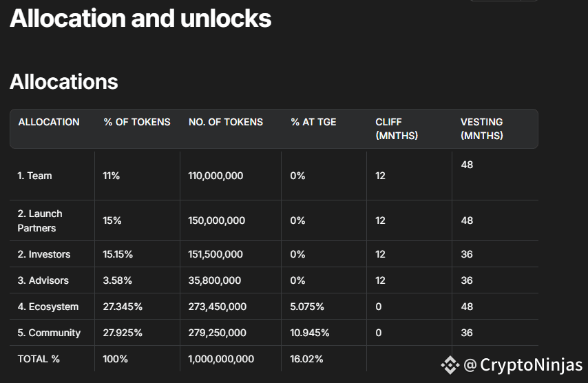Click the @CryptoNinjas handle text
The width and height of the screenshot is (588, 383).
pyautogui.click(x=523, y=364)
